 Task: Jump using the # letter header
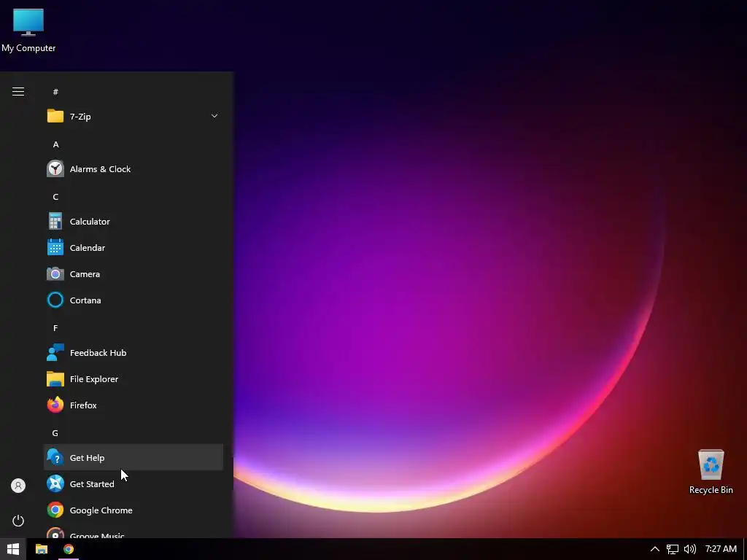click(55, 92)
